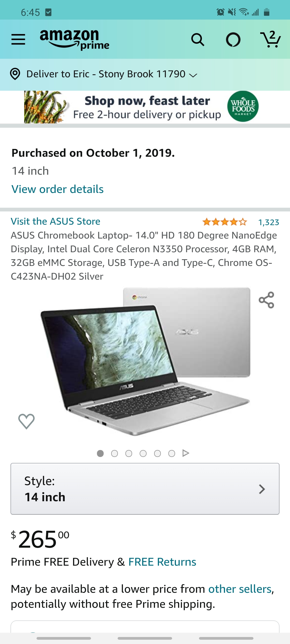290x644 pixels.
Task: Open the Style 14 inch selector
Action: click(x=145, y=489)
